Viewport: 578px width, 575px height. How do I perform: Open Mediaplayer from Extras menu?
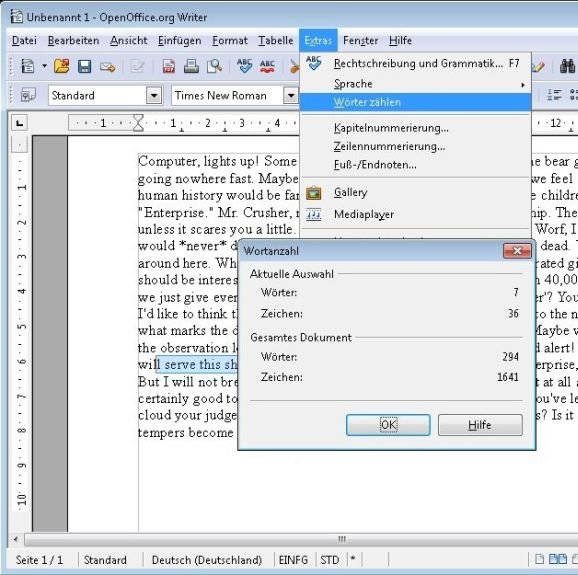pyautogui.click(x=415, y=214)
